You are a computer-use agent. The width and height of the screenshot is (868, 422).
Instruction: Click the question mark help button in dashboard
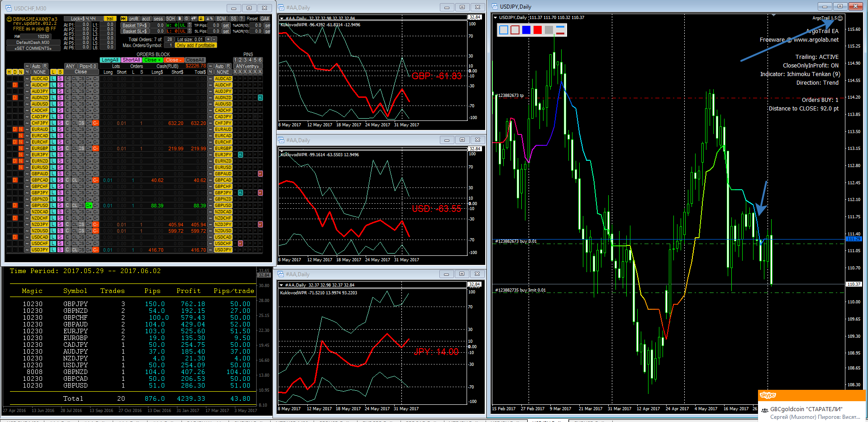coord(242,19)
